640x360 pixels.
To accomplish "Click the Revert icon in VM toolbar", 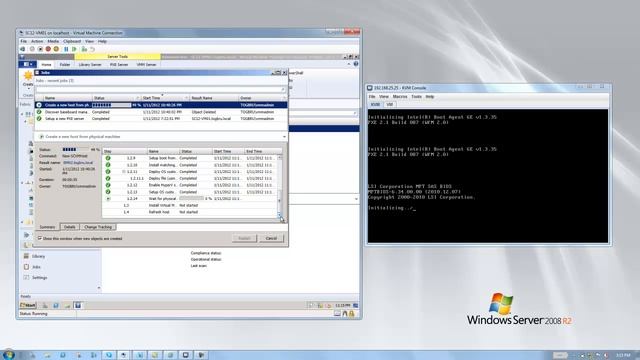I will (93, 49).
